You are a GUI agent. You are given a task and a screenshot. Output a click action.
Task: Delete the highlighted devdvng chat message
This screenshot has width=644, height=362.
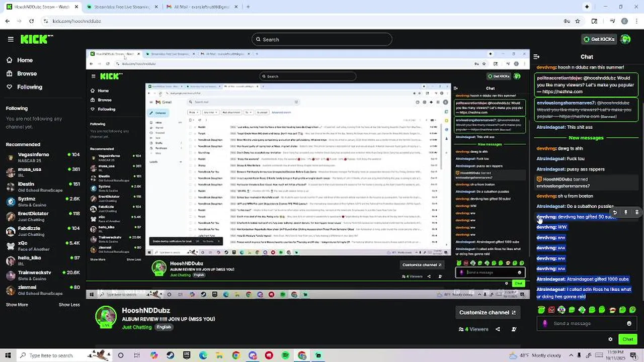[637, 213]
